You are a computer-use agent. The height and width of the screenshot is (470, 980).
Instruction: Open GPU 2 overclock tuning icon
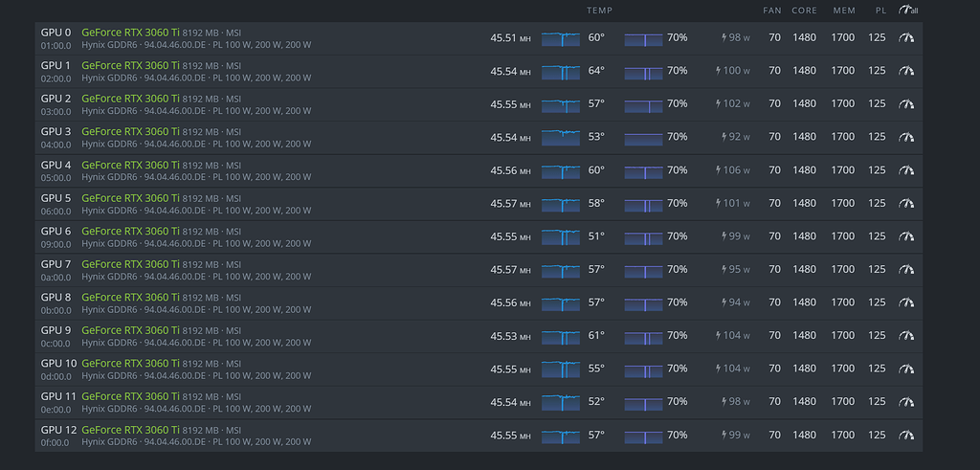906,103
